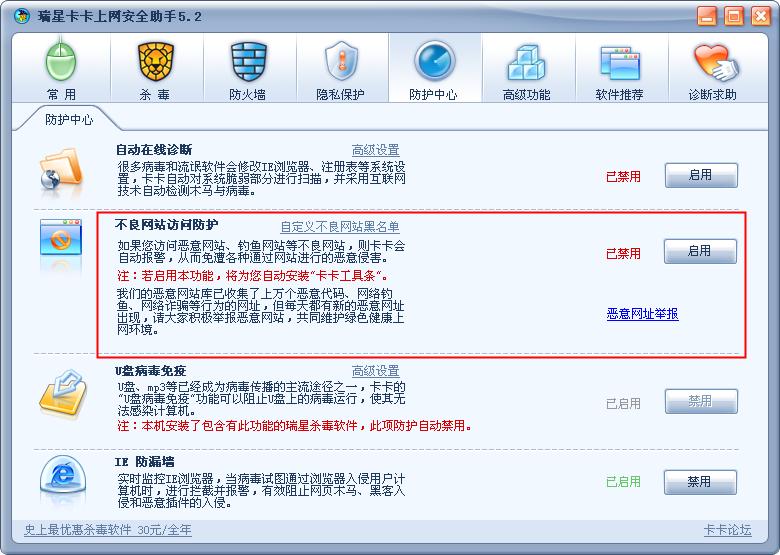Open 高级设置 link for U盘病毒免疫
780x555 pixels.
[376, 371]
